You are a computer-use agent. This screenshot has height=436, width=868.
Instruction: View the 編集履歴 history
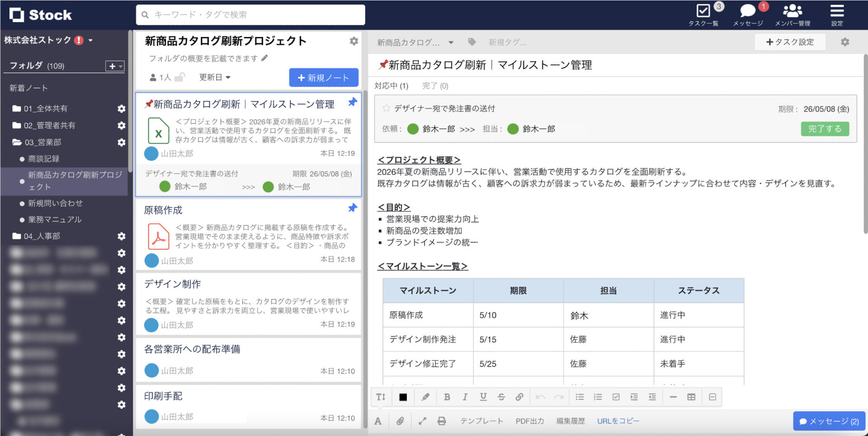pos(571,421)
